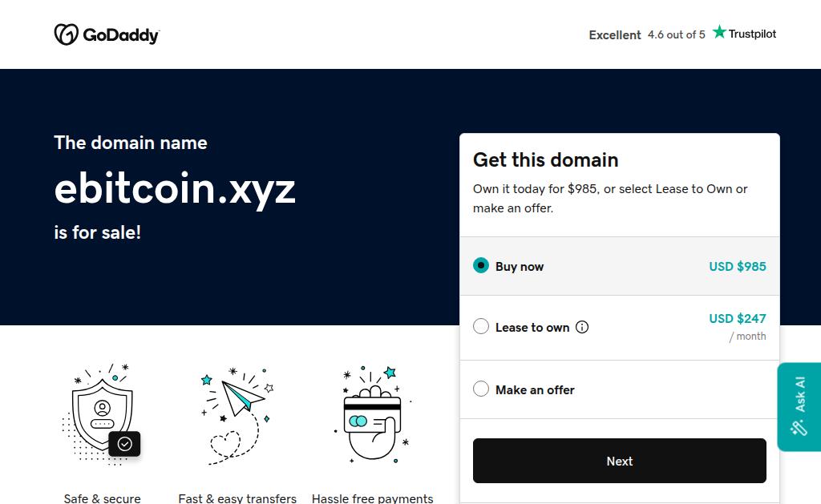Select the Buy now radio option

tap(481, 265)
